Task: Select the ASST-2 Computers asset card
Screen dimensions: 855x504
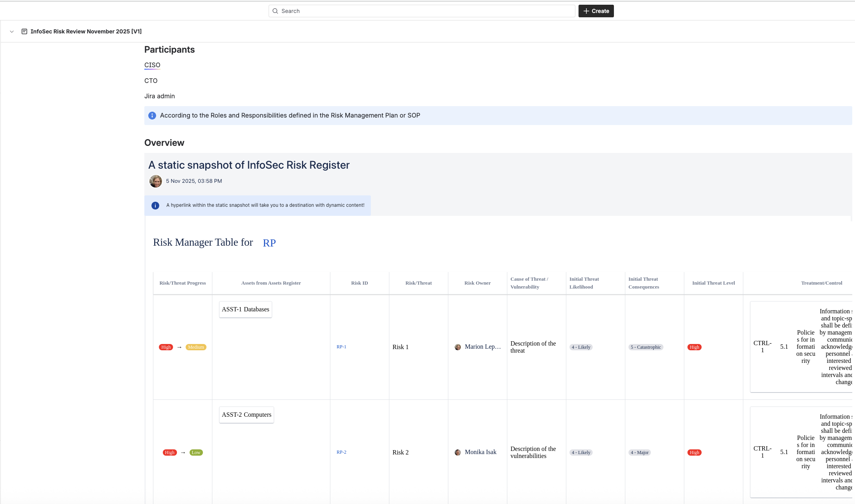Action: tap(247, 415)
